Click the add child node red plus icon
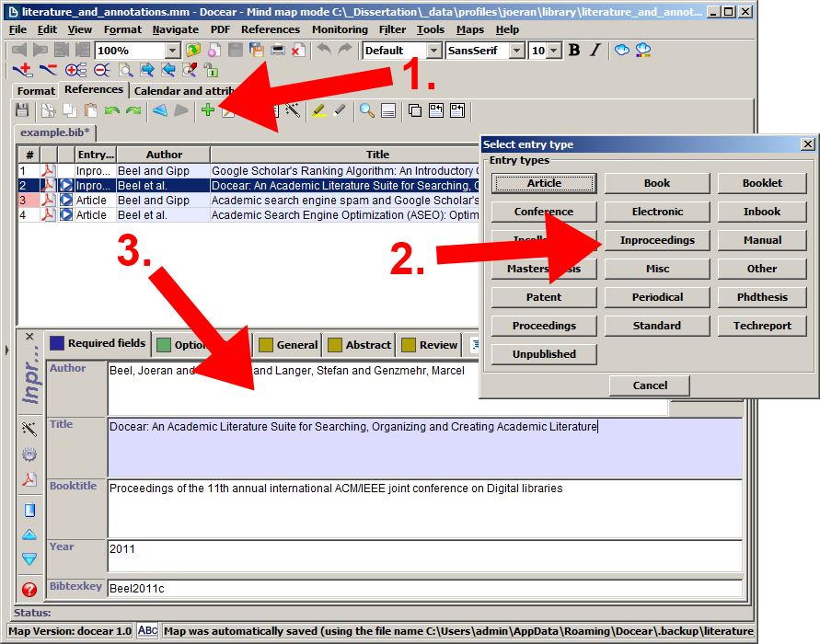The width and height of the screenshot is (820, 644). point(22,70)
